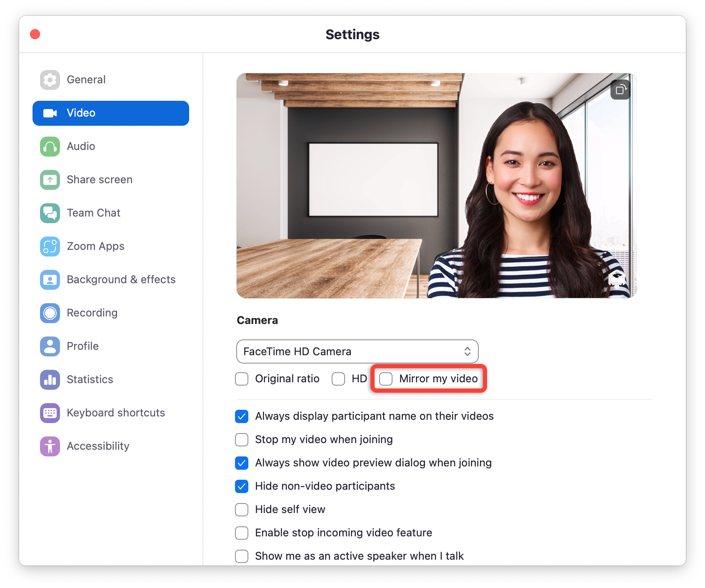Screen dimensions: 705x588
Task: Open Statistics bar chart icon
Action: (x=50, y=379)
